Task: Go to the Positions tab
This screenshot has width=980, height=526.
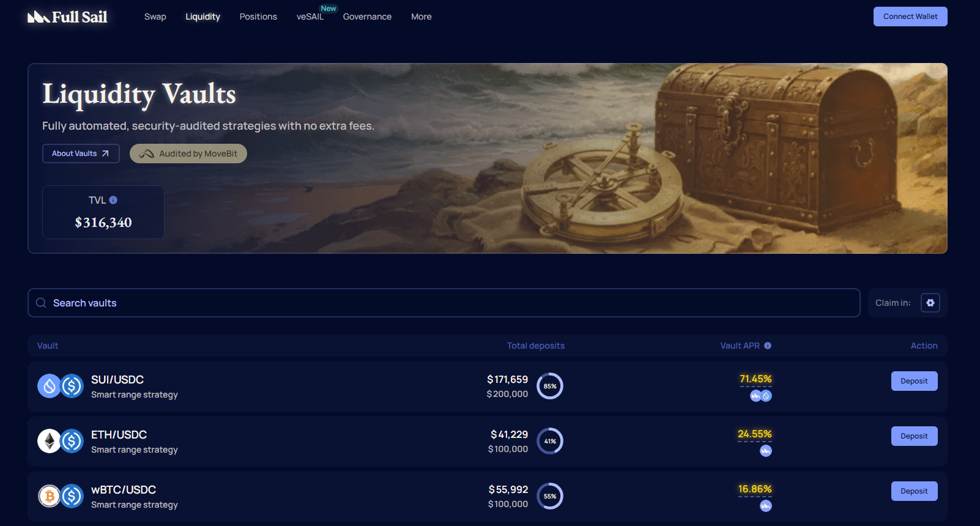Action: click(x=258, y=17)
